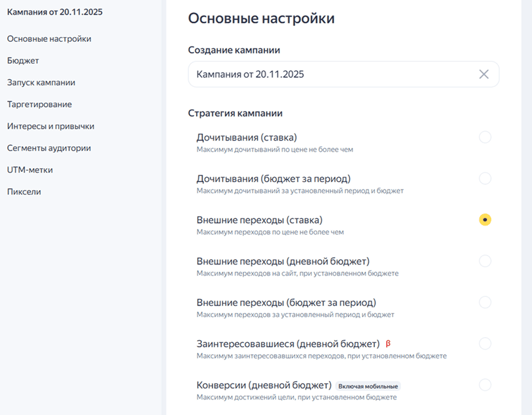Open the Бюджет section in the sidebar

[22, 60]
